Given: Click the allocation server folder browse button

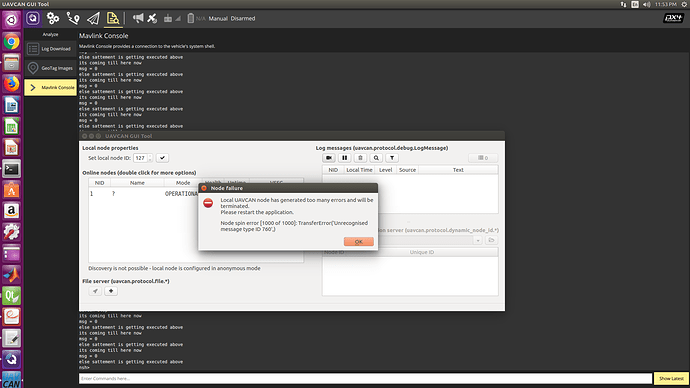Looking at the screenshot, I should tap(492, 240).
